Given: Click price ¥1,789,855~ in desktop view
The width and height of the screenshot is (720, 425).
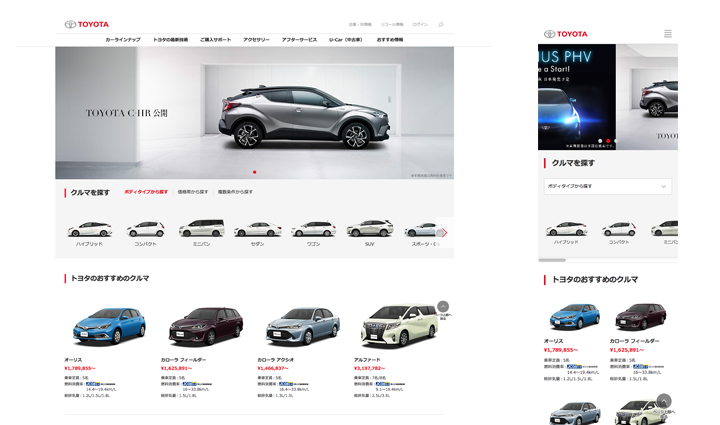Looking at the screenshot, I should pos(80,368).
